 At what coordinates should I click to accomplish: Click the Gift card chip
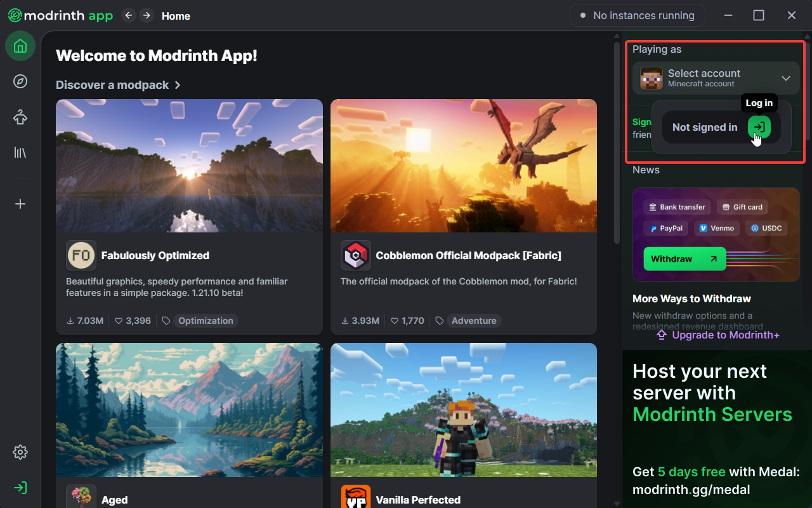click(742, 207)
